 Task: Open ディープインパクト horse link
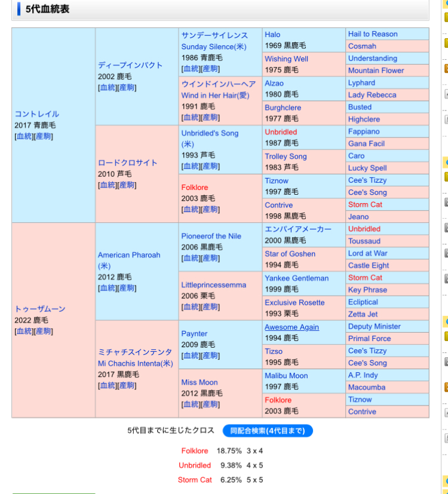click(130, 65)
